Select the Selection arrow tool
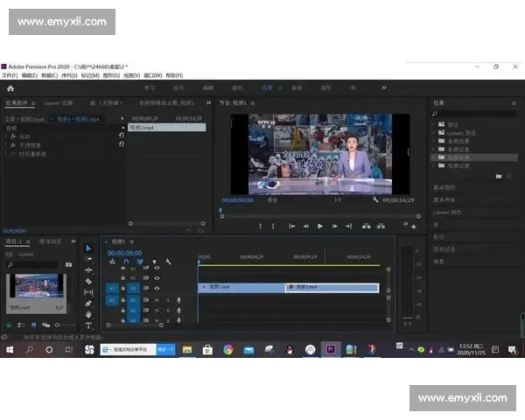This screenshot has width=525, height=420. tap(88, 248)
